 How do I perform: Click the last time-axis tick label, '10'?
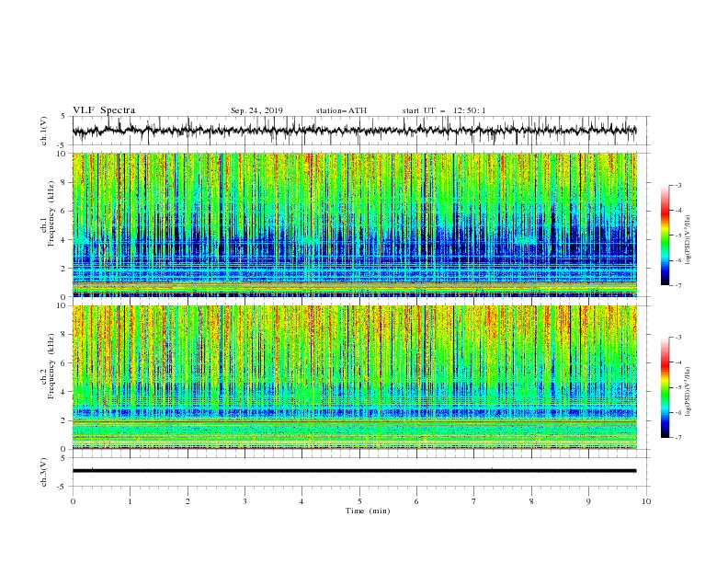[x=646, y=501]
